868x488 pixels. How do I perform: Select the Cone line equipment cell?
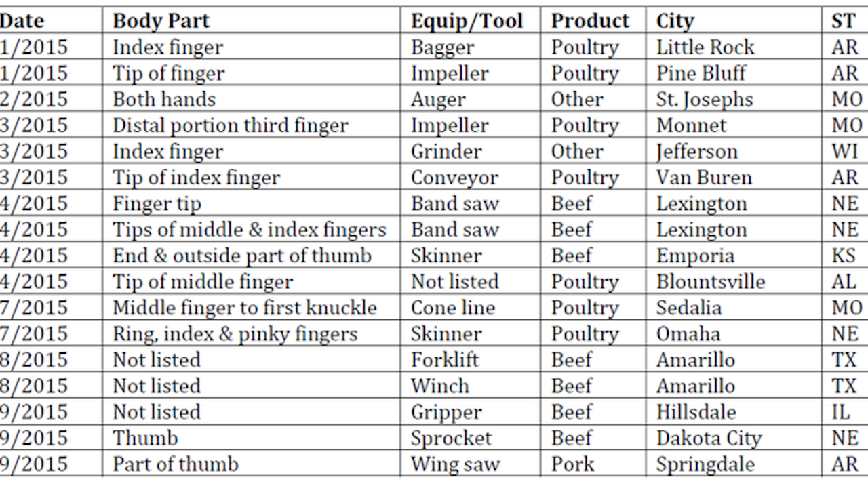tap(453, 308)
